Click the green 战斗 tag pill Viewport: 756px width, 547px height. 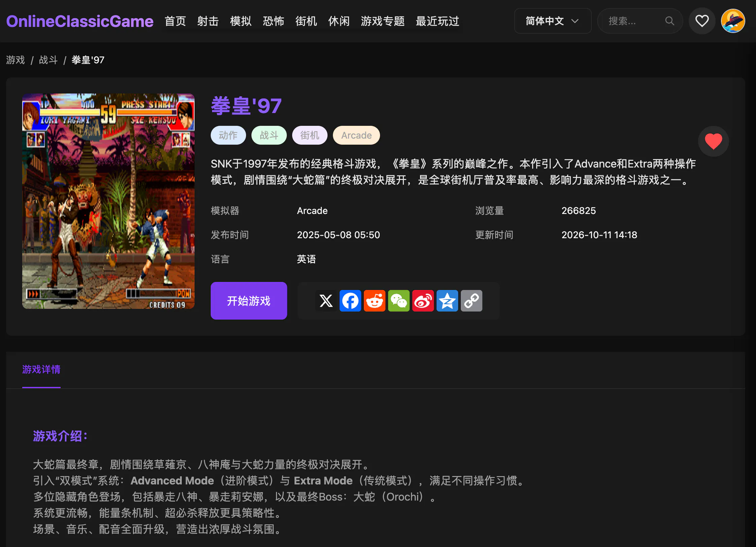(269, 135)
